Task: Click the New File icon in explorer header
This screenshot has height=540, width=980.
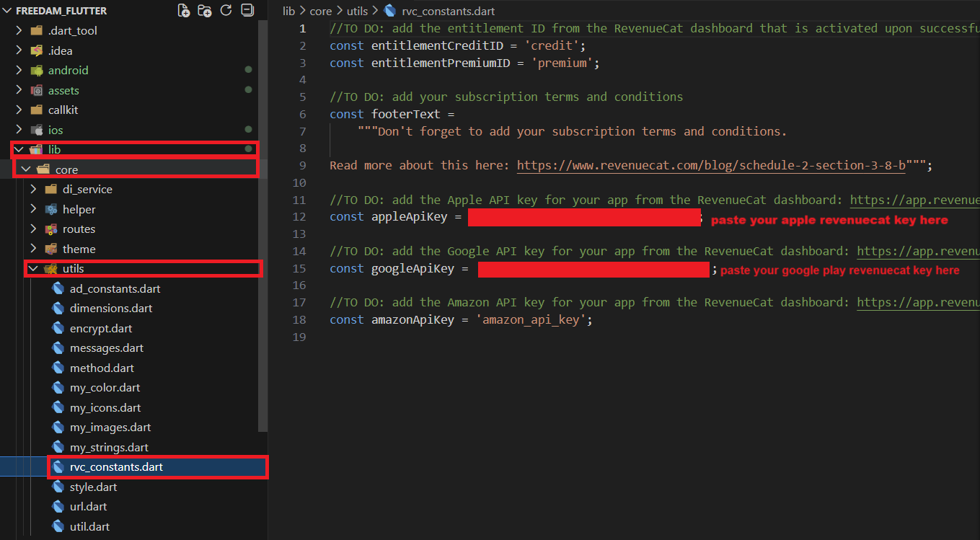Action: 184,11
